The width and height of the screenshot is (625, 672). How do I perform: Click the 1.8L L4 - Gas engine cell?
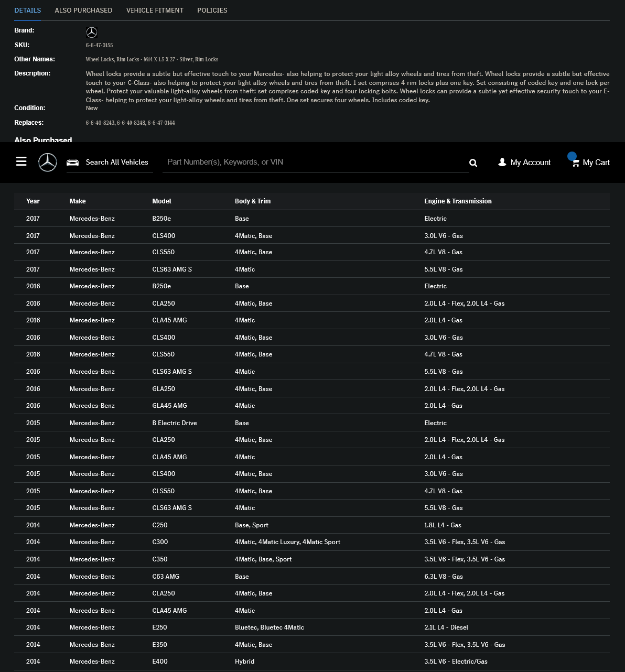[x=443, y=525]
